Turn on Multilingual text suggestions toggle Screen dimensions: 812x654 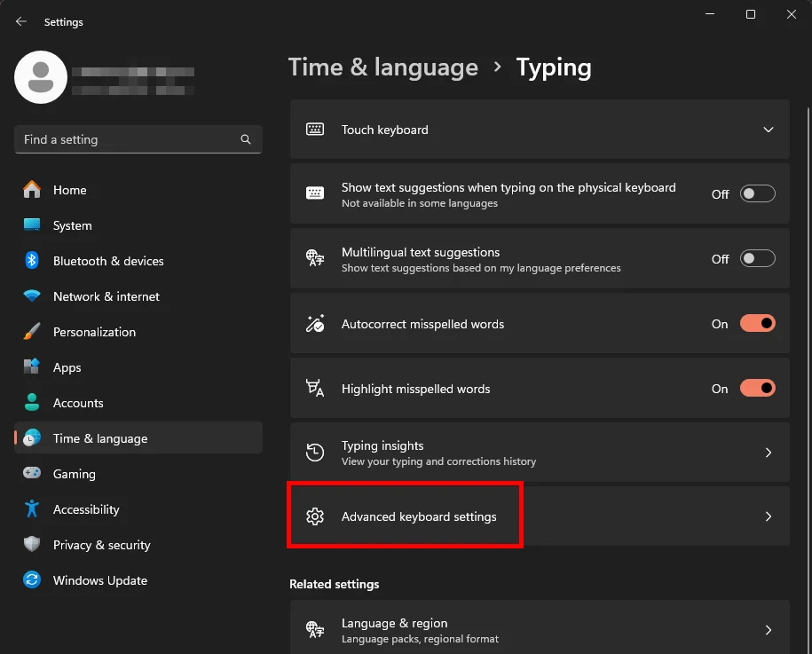[x=757, y=259]
